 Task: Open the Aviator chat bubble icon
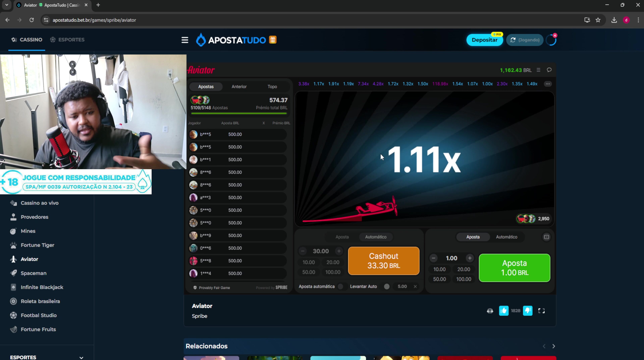pyautogui.click(x=549, y=70)
